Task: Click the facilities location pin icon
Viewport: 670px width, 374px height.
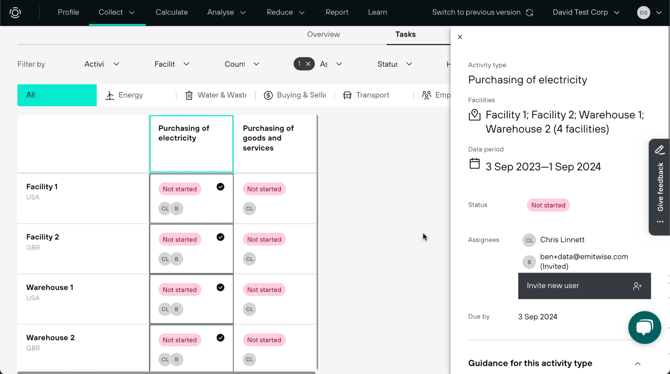Action: (475, 115)
